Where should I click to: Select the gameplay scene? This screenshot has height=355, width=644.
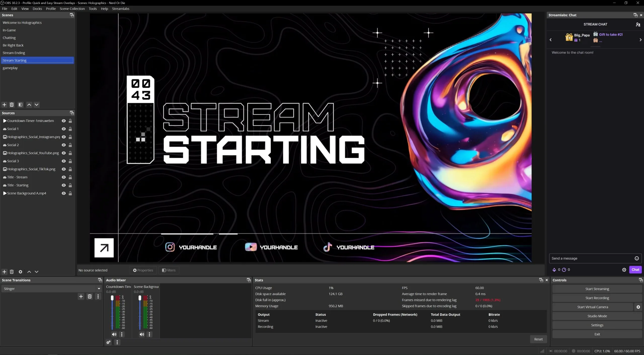pyautogui.click(x=37, y=68)
